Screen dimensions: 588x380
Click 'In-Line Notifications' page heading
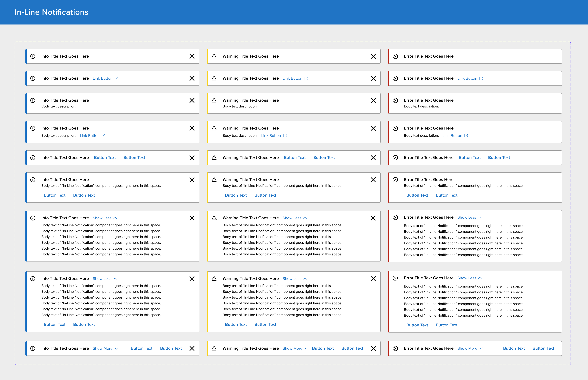(x=52, y=12)
